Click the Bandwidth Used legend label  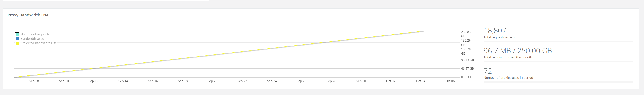pyautogui.click(x=32, y=39)
